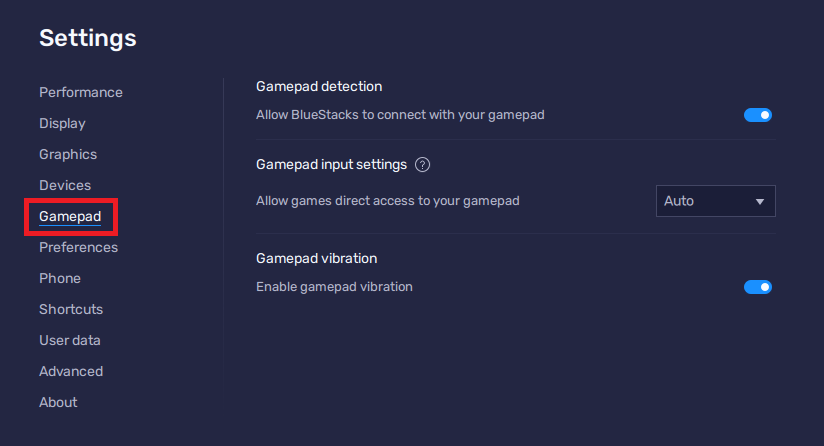Disable the gamepad vibration toggle
This screenshot has width=824, height=446.
click(758, 287)
